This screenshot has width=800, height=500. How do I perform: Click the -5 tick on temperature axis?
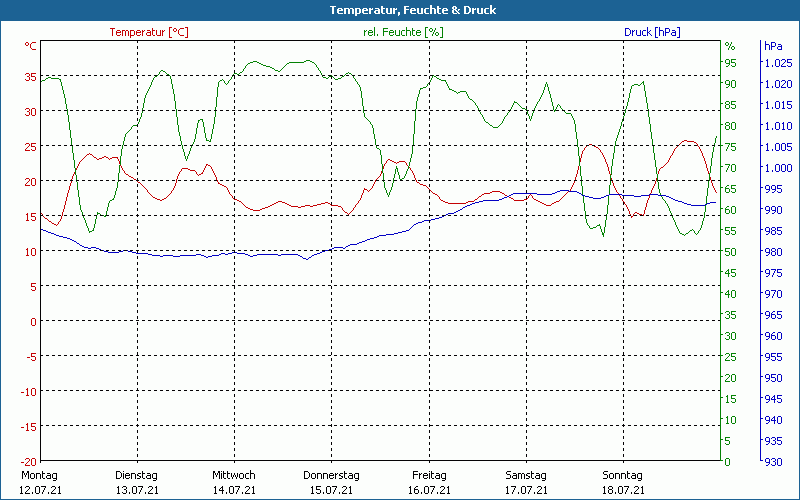[x=31, y=357]
